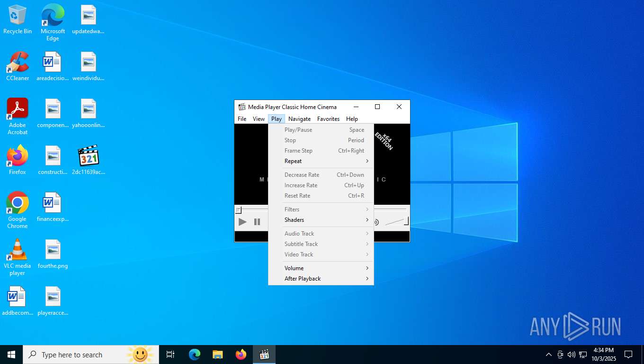Open the VLC media player shortcut
The width and height of the screenshot is (644, 364).
18,257
